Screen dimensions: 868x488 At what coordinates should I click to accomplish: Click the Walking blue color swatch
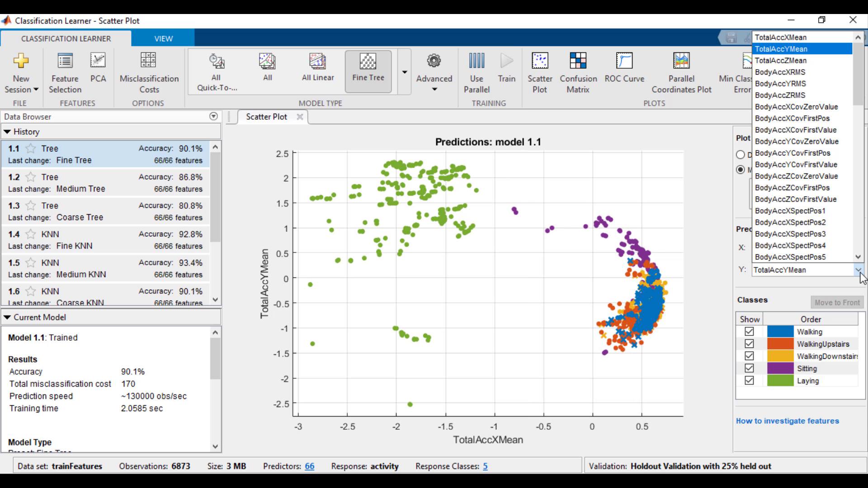[780, 332]
